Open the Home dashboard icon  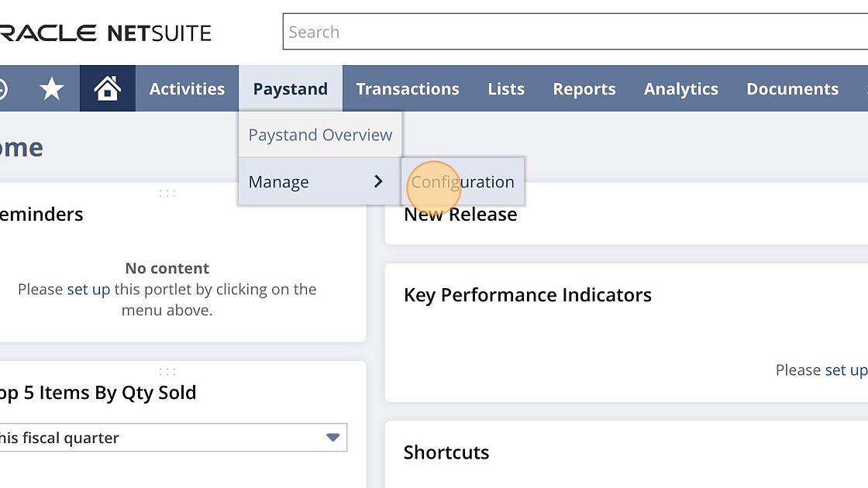tap(108, 88)
